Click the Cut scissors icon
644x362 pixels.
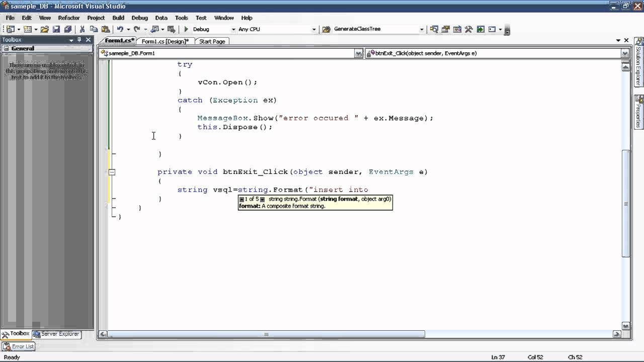pos(82,29)
